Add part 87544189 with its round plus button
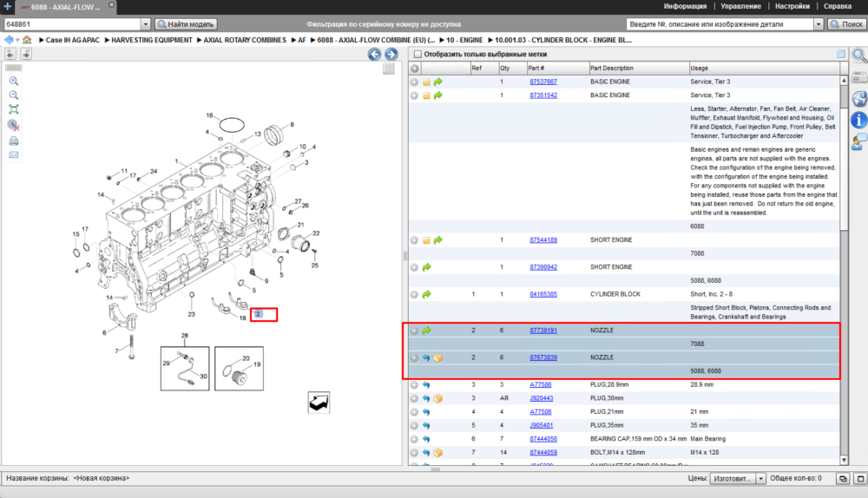Image resolution: width=868 pixels, height=498 pixels. coord(414,240)
